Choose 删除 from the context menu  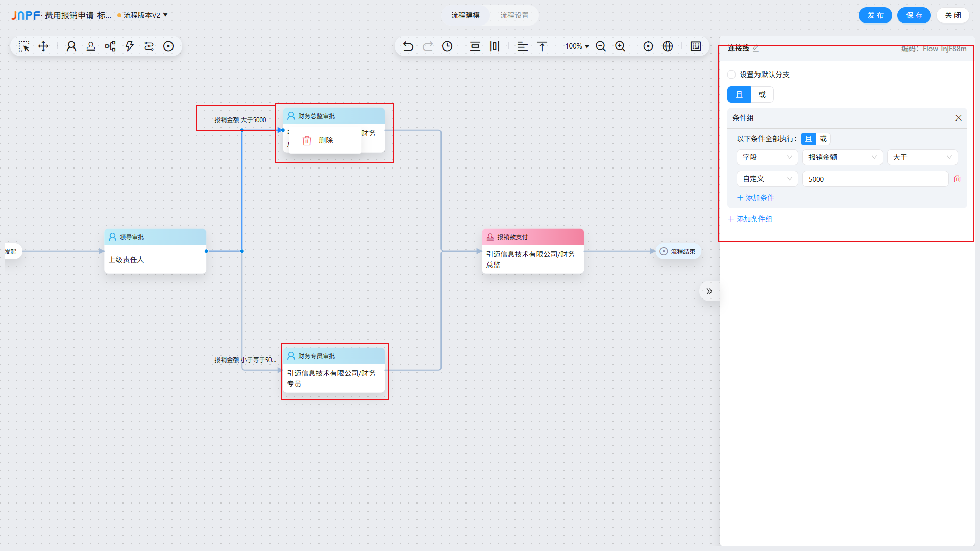[325, 140]
